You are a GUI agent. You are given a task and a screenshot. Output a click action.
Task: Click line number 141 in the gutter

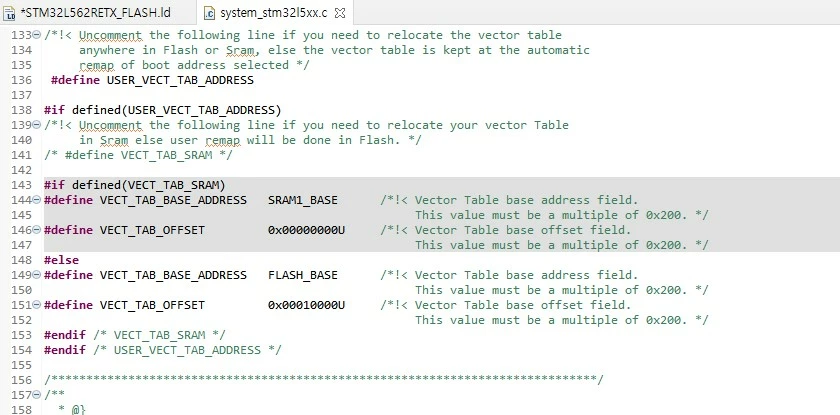click(21, 155)
